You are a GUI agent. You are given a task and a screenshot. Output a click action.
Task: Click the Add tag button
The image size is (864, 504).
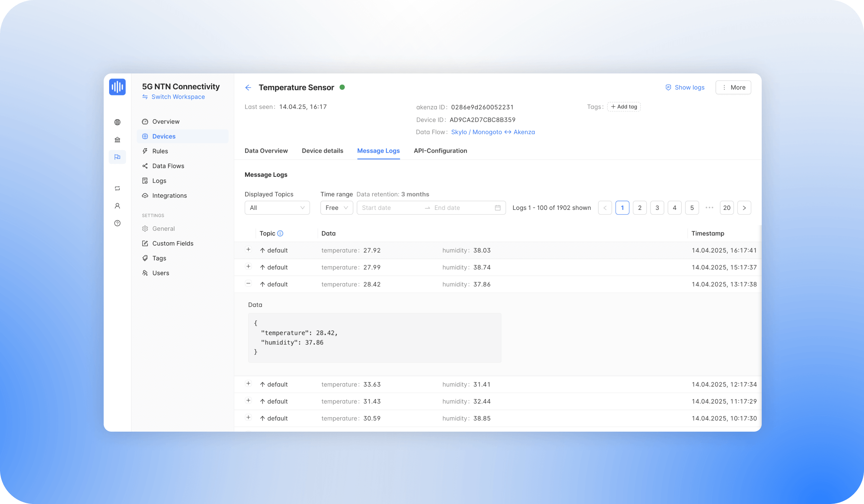tap(624, 107)
